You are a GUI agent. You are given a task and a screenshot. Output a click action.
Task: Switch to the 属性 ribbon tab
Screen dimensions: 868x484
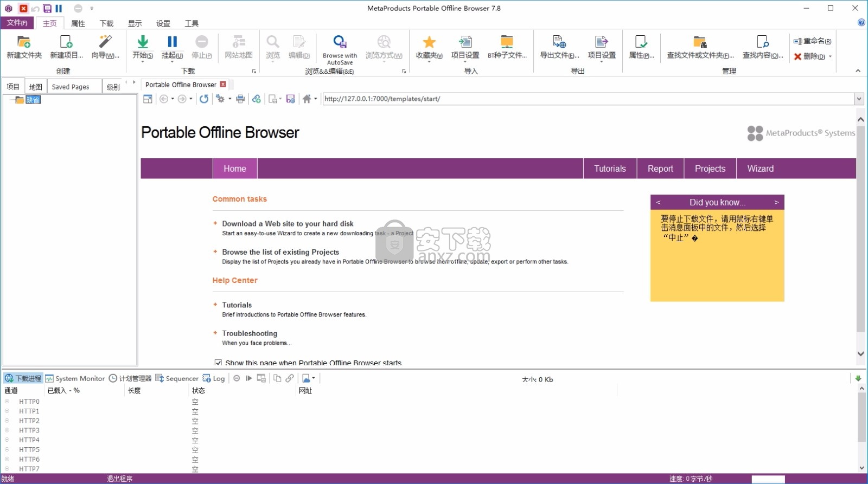tap(78, 23)
